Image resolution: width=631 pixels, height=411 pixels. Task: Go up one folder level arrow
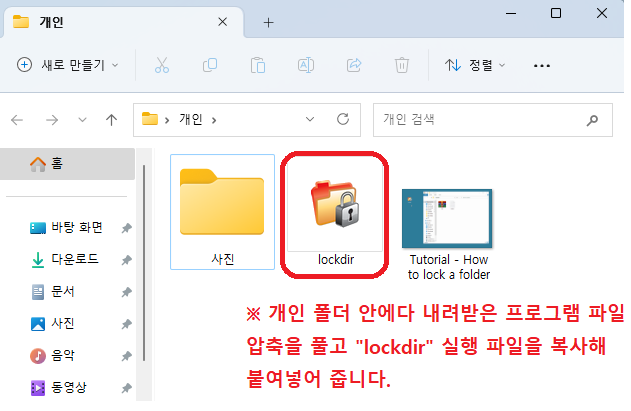coord(111,120)
